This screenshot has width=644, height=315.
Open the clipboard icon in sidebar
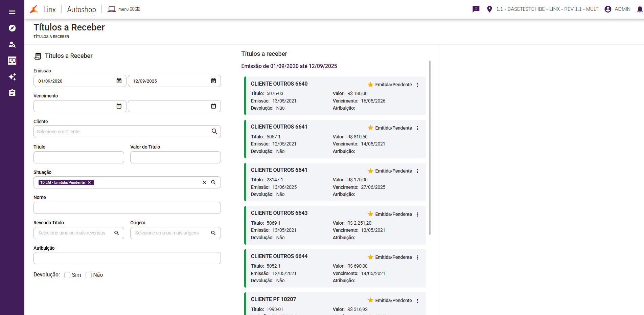12,93
